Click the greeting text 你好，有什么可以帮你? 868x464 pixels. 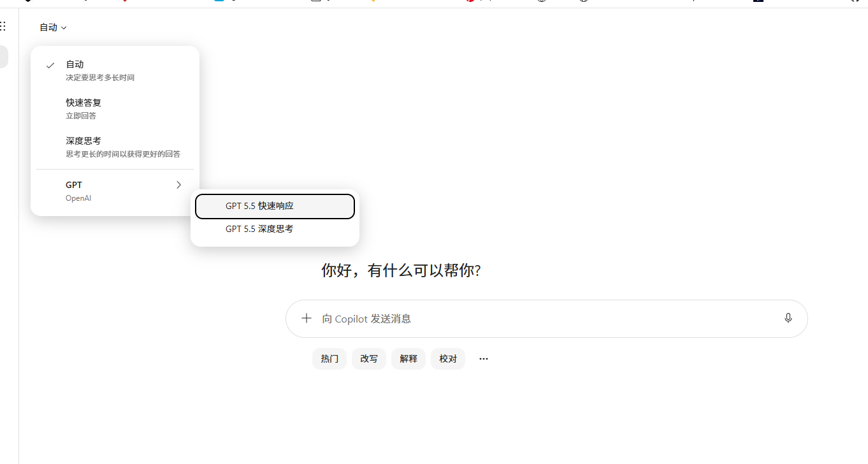click(401, 270)
